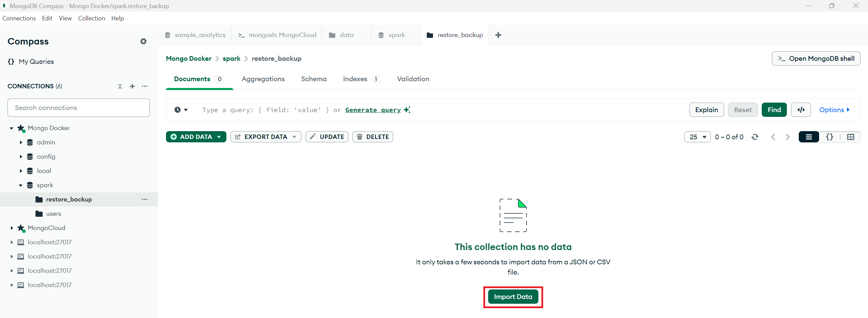Open Collection menu
The width and height of the screenshot is (868, 318).
coord(92,18)
